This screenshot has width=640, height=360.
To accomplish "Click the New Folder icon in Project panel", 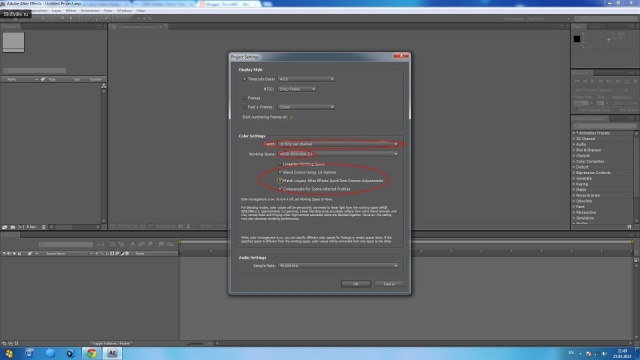I will click(x=13, y=227).
